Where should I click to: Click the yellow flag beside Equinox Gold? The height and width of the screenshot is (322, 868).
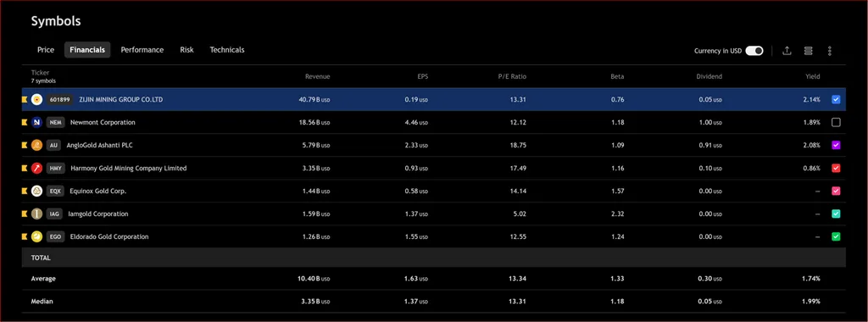tap(25, 191)
